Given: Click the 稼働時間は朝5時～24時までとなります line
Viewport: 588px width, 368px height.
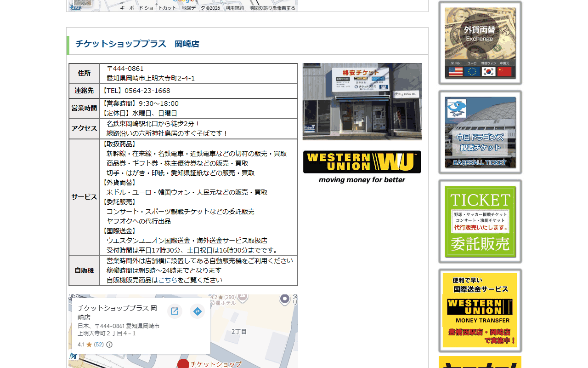Looking at the screenshot, I should point(164,270).
